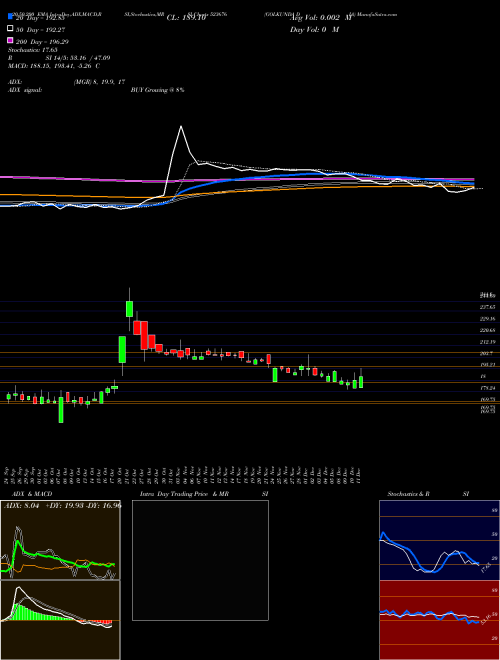
Task: Click the 'Avg Vol: 0.002 M' label
Action: tap(321, 18)
